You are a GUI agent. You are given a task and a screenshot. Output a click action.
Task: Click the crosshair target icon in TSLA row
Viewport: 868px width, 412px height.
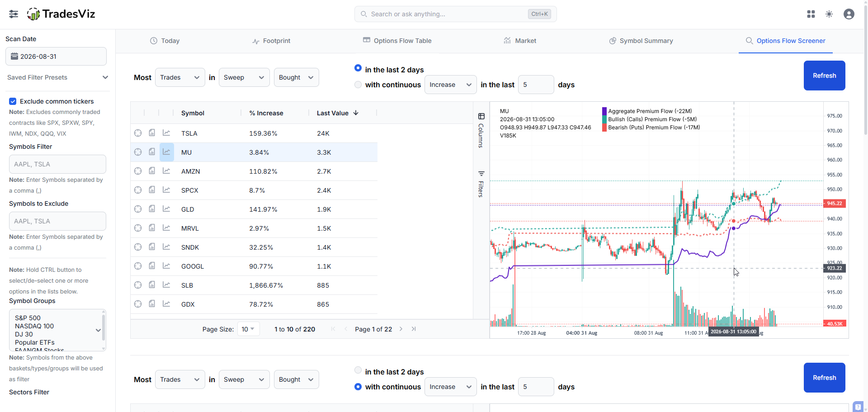pyautogui.click(x=138, y=133)
